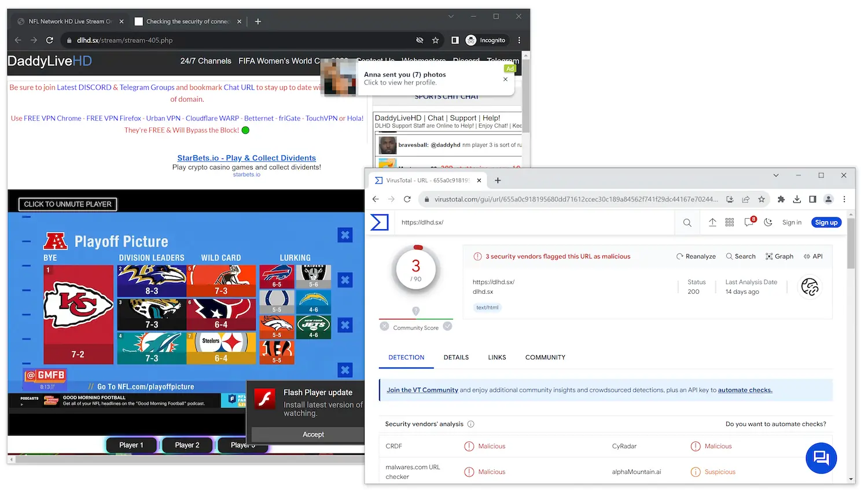Click VirusTotal Sign up button

[826, 222]
